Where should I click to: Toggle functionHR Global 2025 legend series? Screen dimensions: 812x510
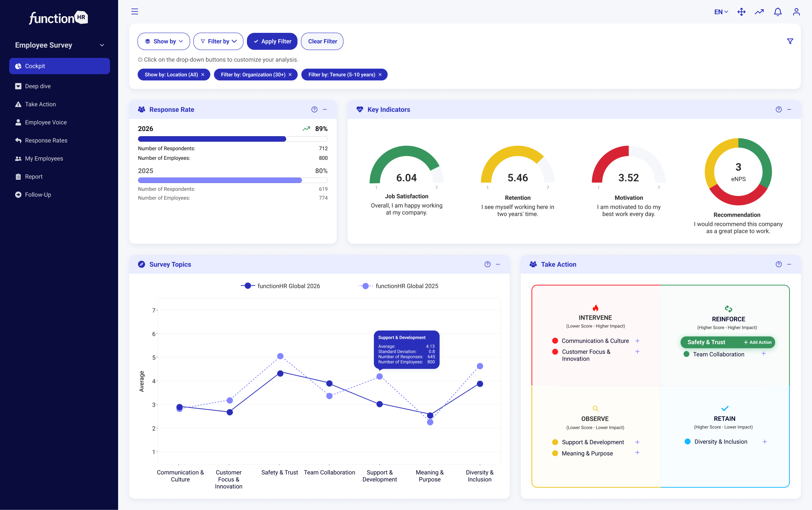click(x=398, y=286)
